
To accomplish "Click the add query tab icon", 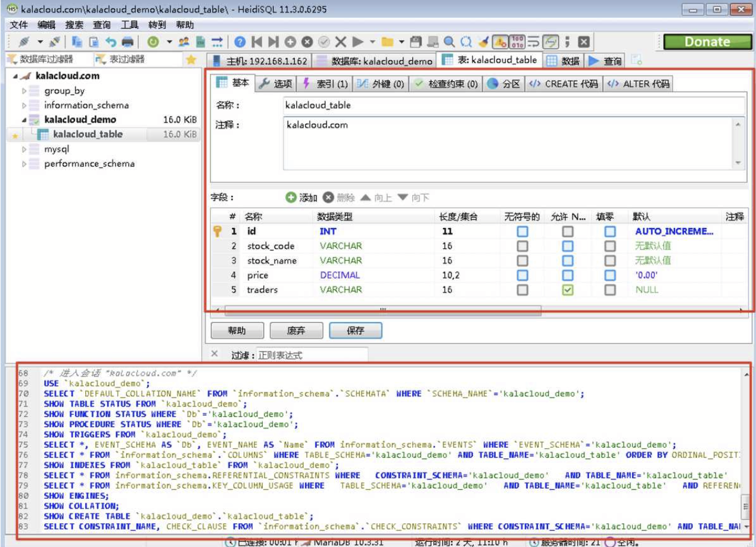I will click(x=637, y=60).
